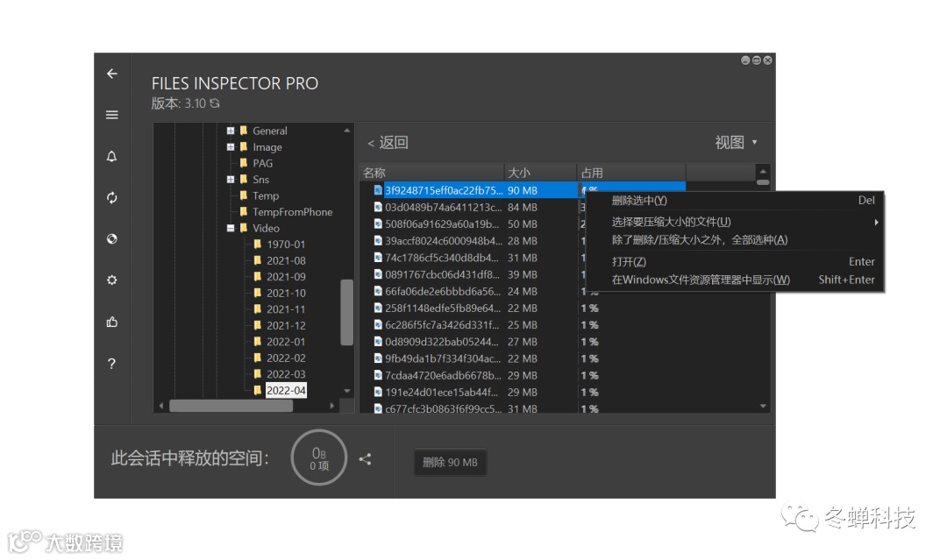Click tree vertical scrollbar thumb
947x560 pixels.
(346, 312)
